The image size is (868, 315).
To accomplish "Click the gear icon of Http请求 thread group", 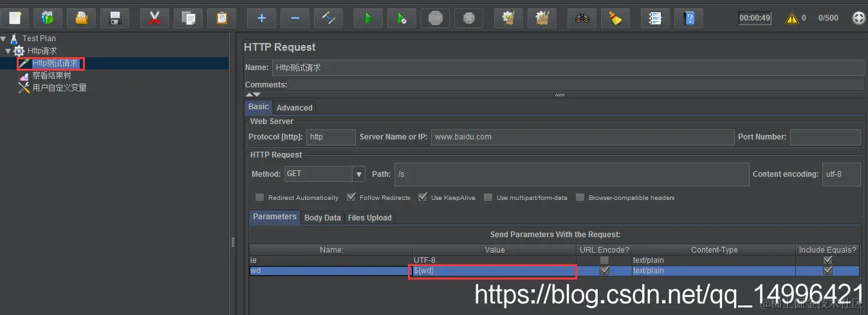I will pyautogui.click(x=19, y=51).
